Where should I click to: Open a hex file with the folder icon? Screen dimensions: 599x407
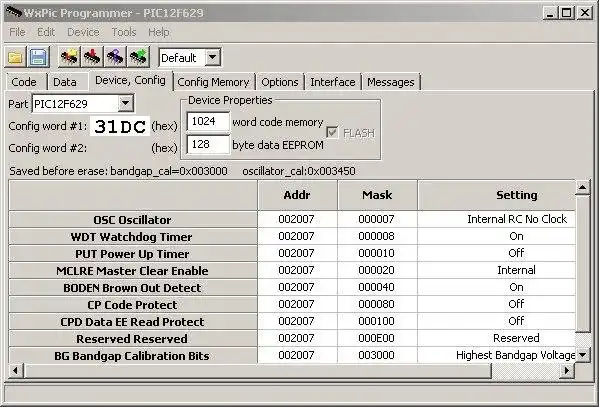tap(16, 57)
